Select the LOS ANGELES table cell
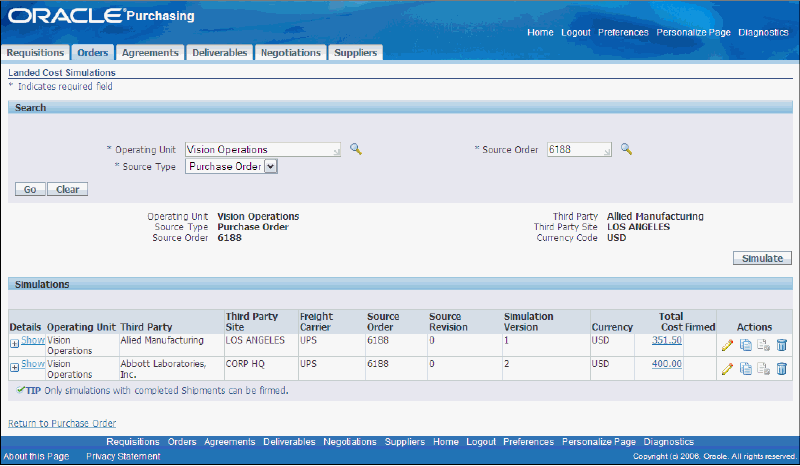This screenshot has height=466, width=800. (x=261, y=345)
